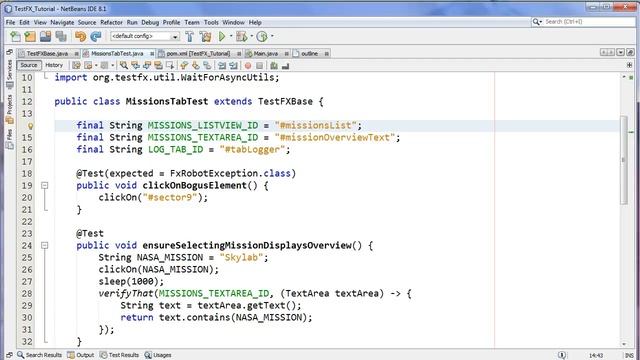Open the dropdown arrow next to Run
The image size is (640, 360).
click(x=231, y=36)
